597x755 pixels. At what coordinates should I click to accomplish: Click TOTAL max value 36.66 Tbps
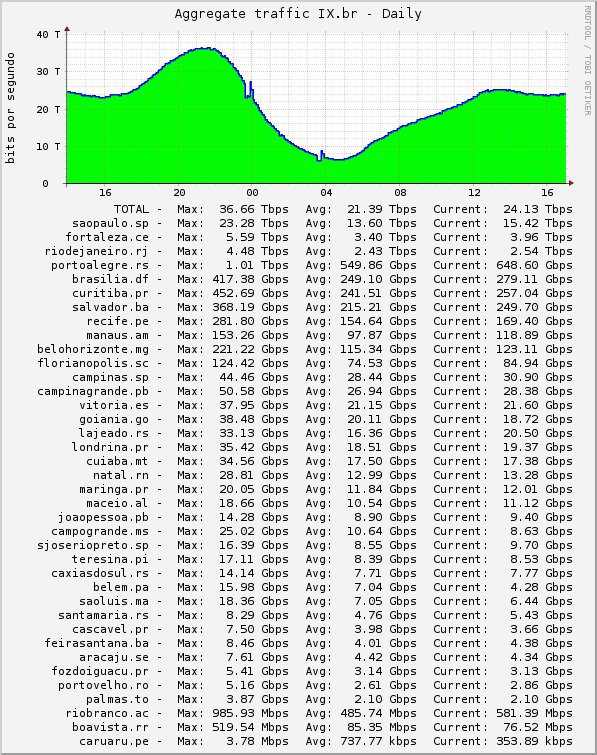(x=254, y=209)
